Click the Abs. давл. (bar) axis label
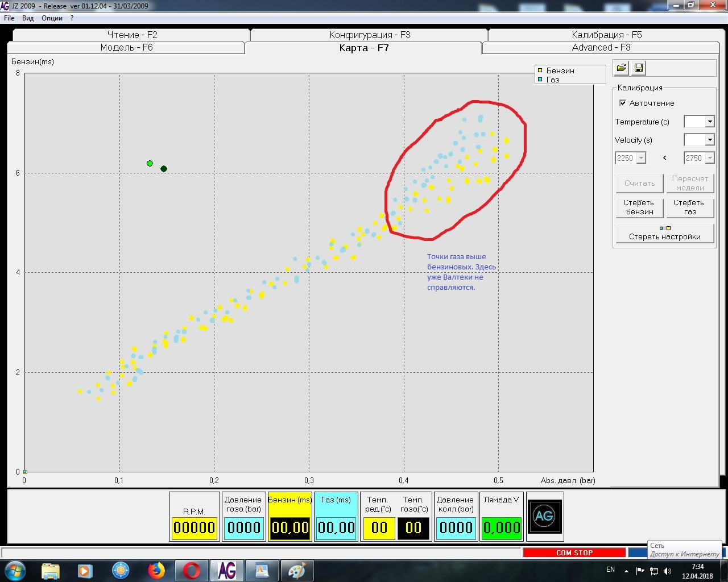 (x=568, y=480)
